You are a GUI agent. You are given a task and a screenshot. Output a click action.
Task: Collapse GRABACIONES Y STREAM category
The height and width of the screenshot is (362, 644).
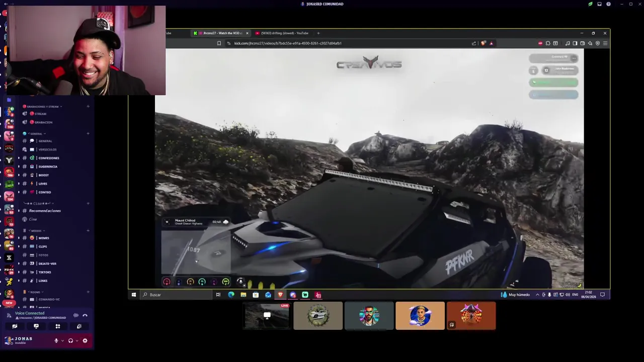43,107
